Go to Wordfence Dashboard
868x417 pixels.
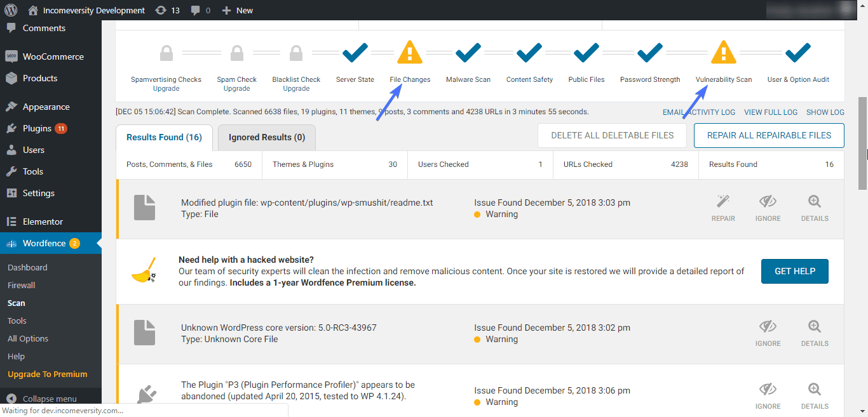click(27, 267)
